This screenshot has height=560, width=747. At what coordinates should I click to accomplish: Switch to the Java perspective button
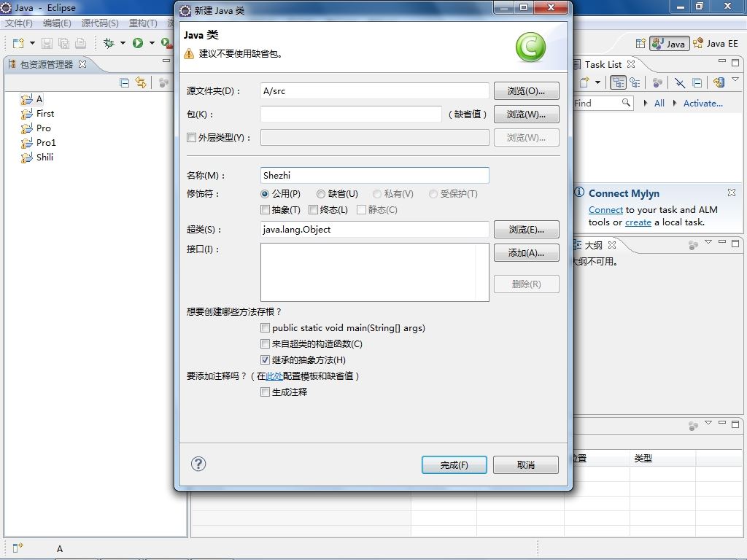(x=670, y=43)
